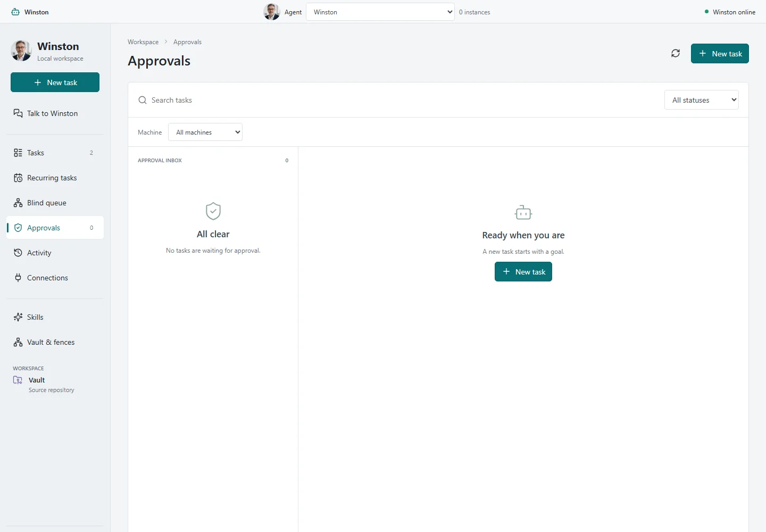This screenshot has height=532, width=766.
Task: Click the Talk to Winston chat bubbles icon
Action: (x=18, y=113)
